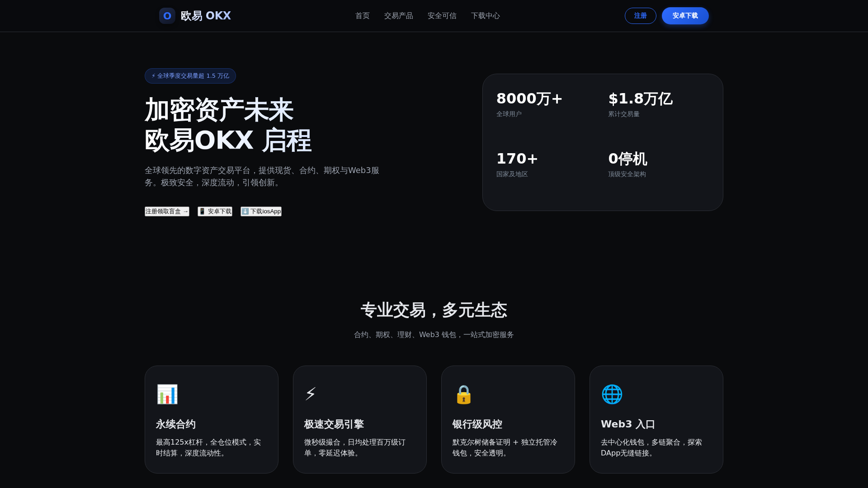This screenshot has width=868, height=488.
Task: Click the 加密资产未来 headline
Action: [219, 110]
